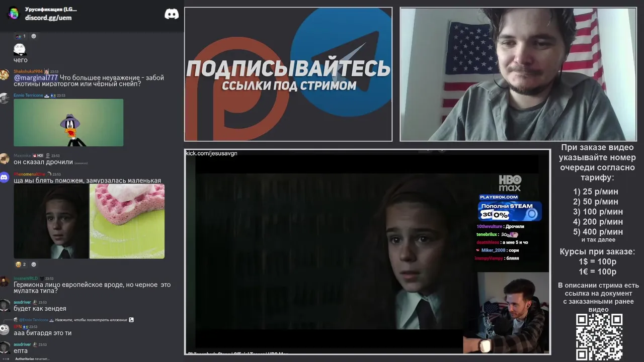Click the reply preview to Ennio Terricone

[73, 320]
